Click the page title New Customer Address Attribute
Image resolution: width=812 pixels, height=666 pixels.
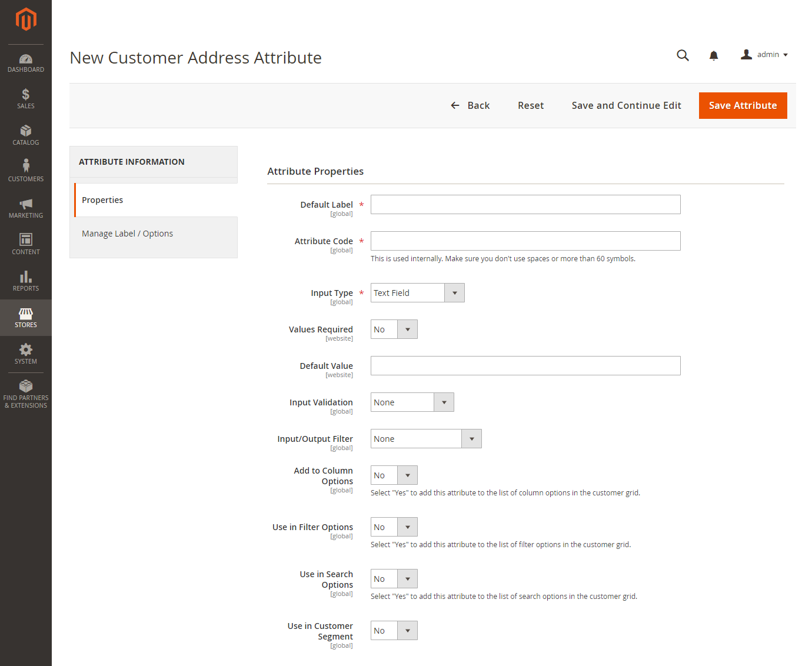pyautogui.click(x=196, y=58)
